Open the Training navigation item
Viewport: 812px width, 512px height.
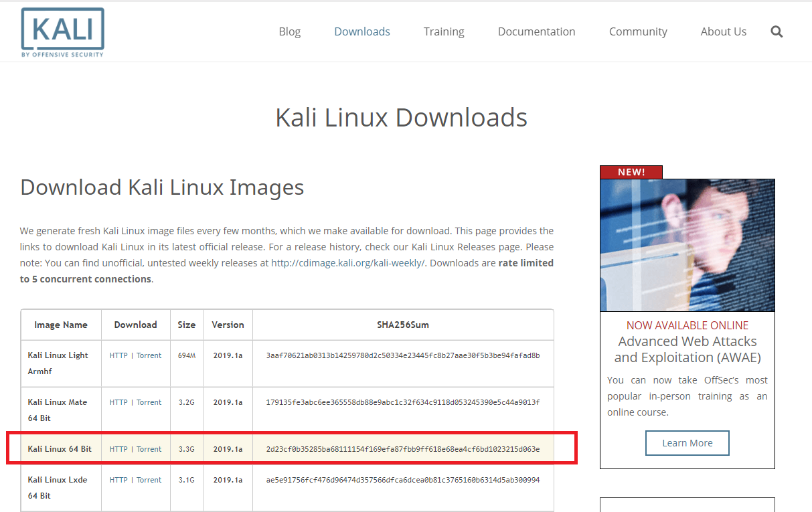pyautogui.click(x=444, y=31)
